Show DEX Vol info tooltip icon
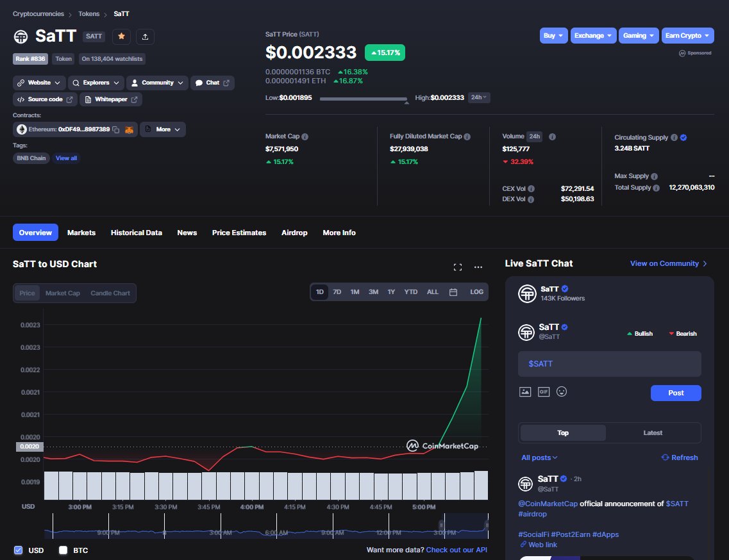The height and width of the screenshot is (560, 729). (530, 199)
